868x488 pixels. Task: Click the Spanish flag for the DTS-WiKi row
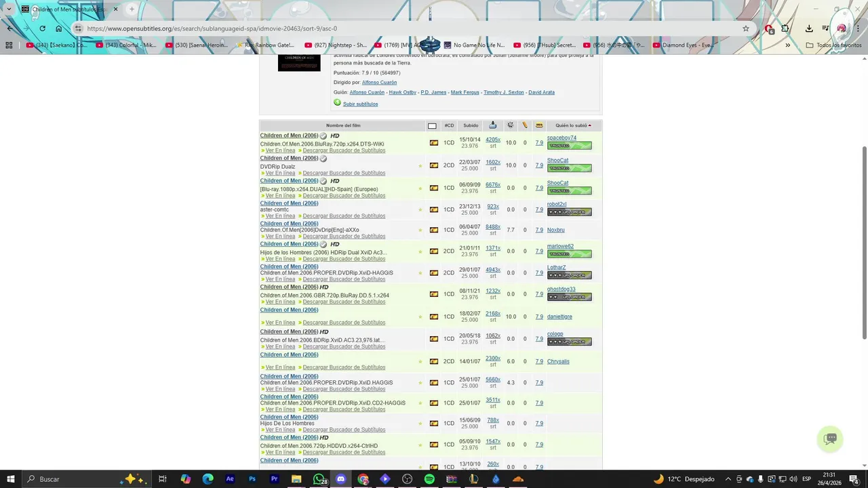point(433,143)
